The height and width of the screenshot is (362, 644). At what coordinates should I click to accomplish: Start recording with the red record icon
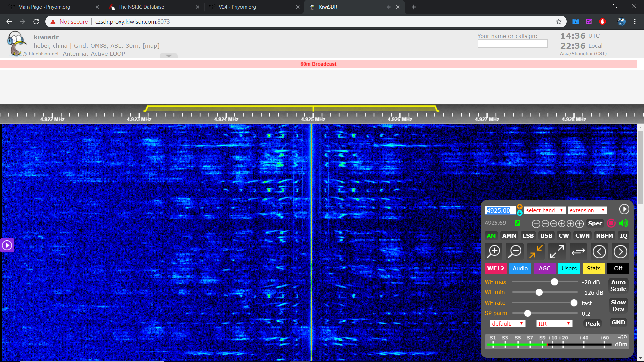(x=611, y=223)
